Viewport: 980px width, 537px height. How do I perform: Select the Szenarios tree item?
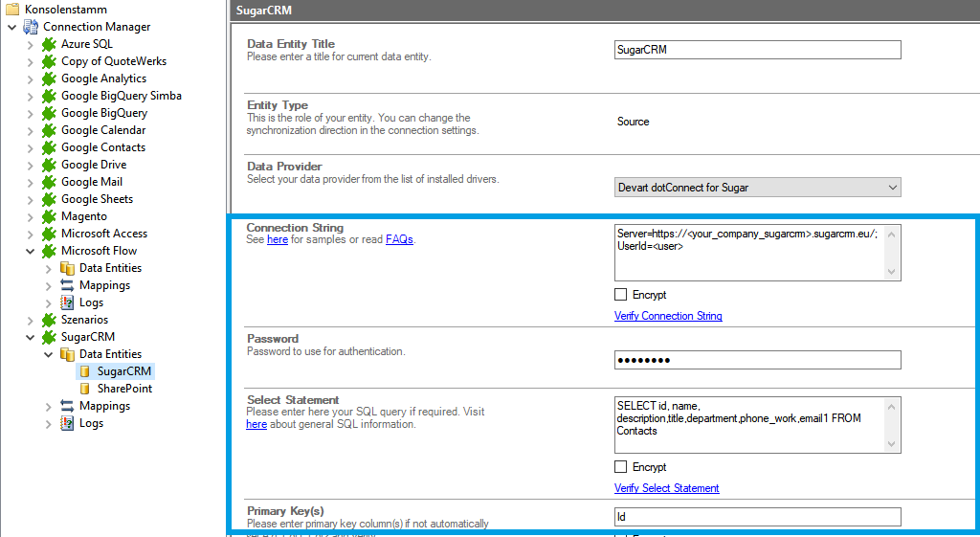pyautogui.click(x=84, y=320)
